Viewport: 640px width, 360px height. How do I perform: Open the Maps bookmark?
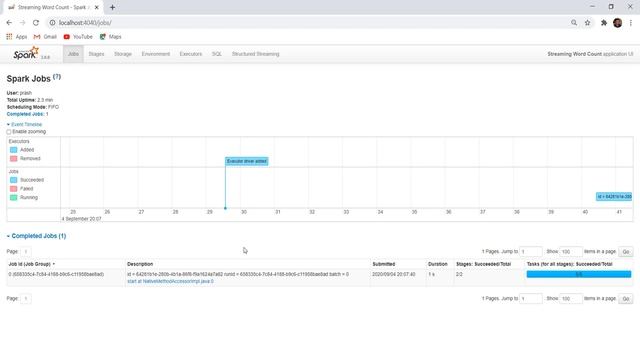[111, 37]
